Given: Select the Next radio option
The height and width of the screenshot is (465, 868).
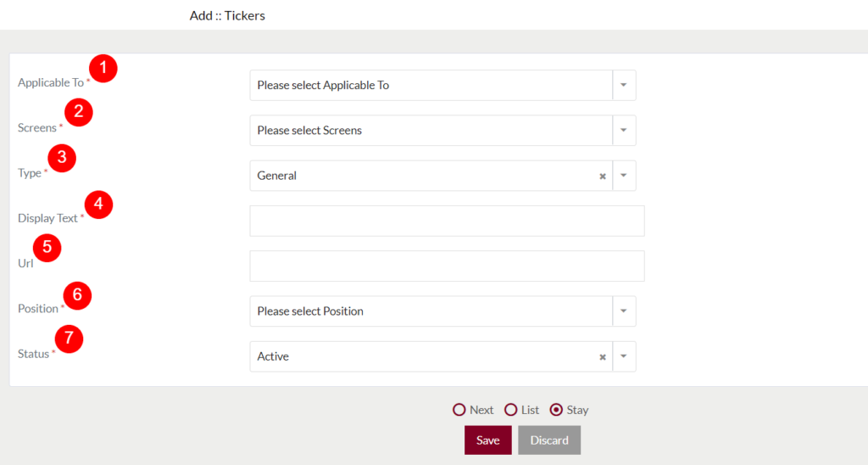Looking at the screenshot, I should coord(459,410).
